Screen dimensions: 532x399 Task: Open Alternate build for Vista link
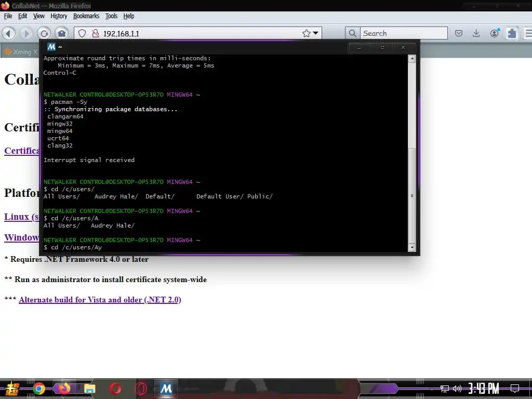coord(100,300)
